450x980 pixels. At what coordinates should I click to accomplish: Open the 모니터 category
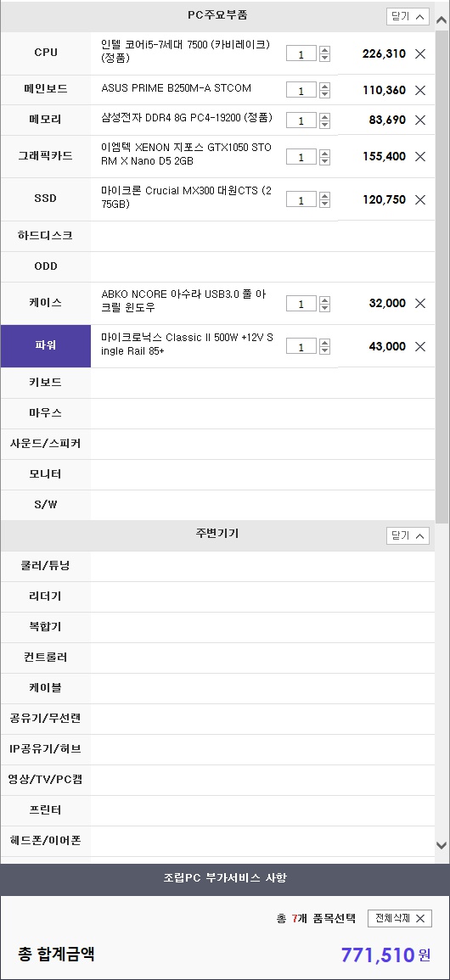coord(46,474)
